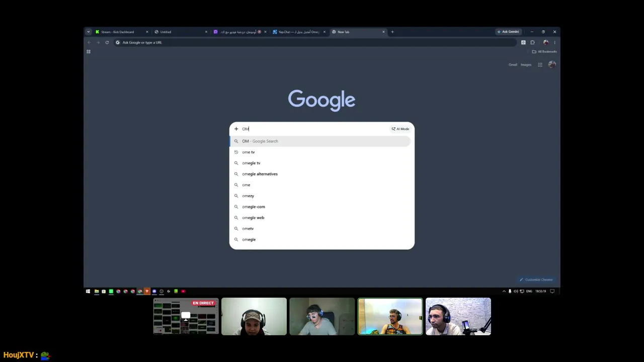Click the Ask Gemini button
Viewport: 644px width, 362px height.
(x=508, y=32)
